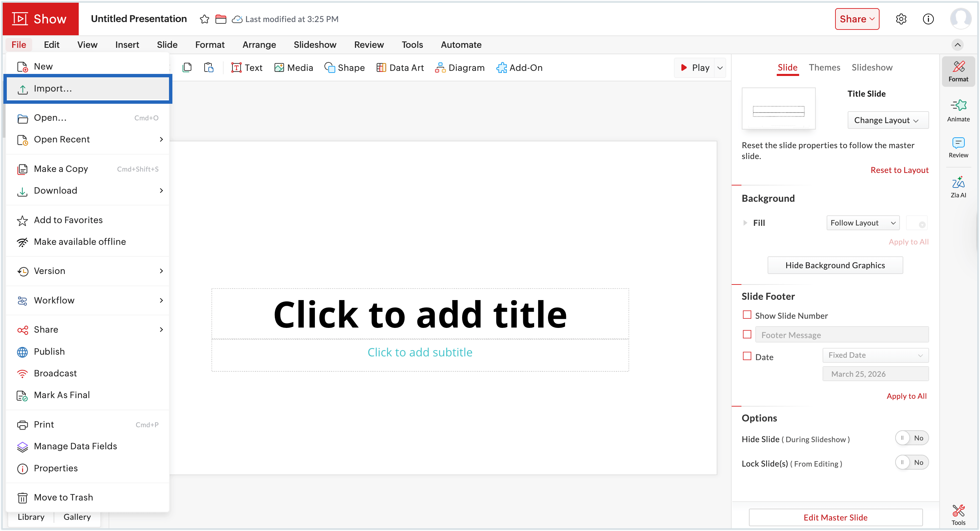Click the Footer Message input field

click(842, 334)
